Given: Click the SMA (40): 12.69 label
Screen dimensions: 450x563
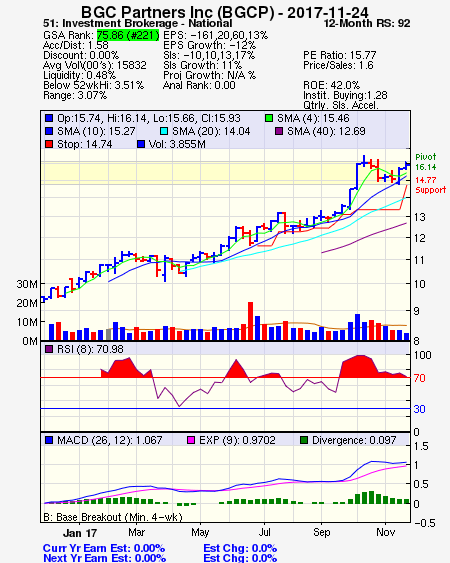Looking at the screenshot, I should tap(326, 131).
